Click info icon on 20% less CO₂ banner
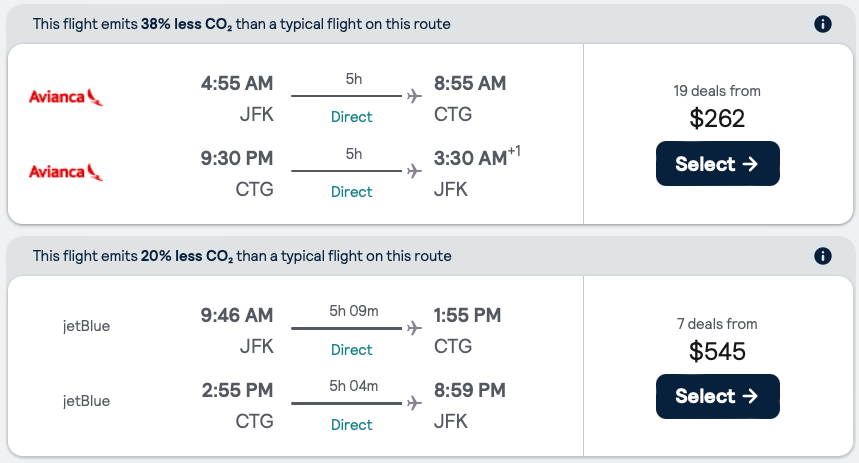The height and width of the screenshot is (463, 859). [823, 257]
